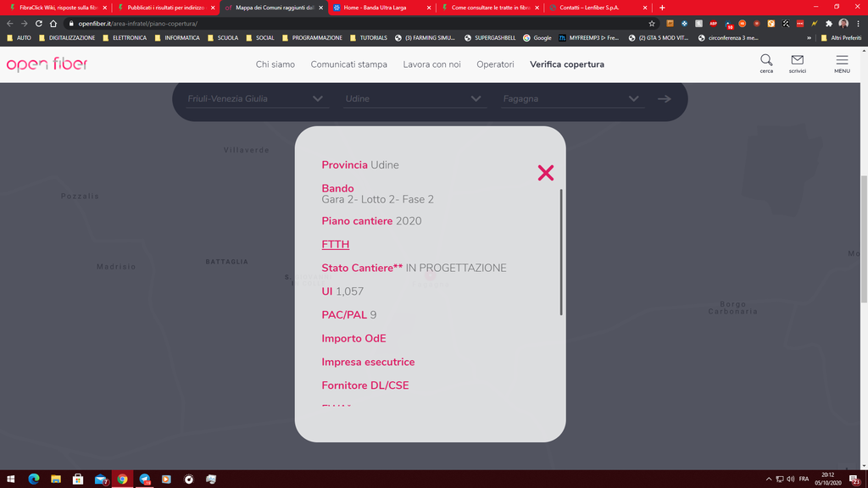The width and height of the screenshot is (868, 488).
Task: Click the Importo OdE label
Action: pos(353,339)
